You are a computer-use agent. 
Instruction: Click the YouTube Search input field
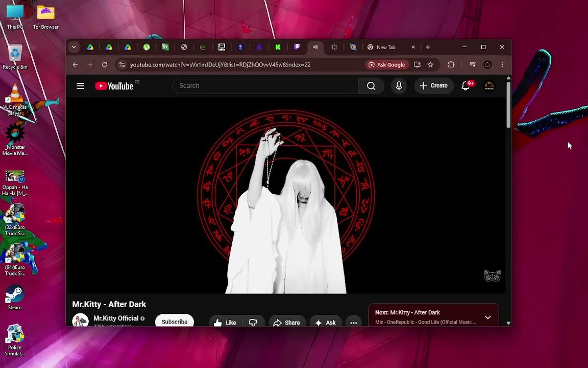[x=265, y=86]
